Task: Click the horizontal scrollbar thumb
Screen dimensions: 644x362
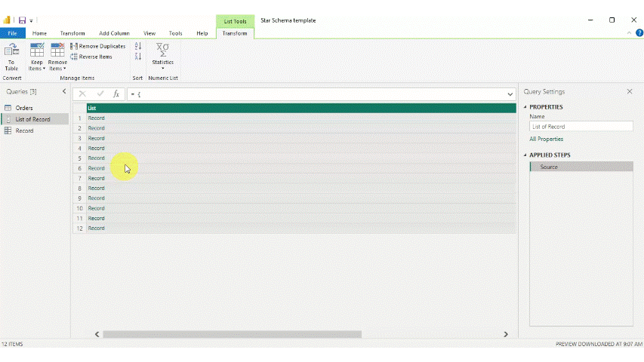Action: tap(232, 334)
